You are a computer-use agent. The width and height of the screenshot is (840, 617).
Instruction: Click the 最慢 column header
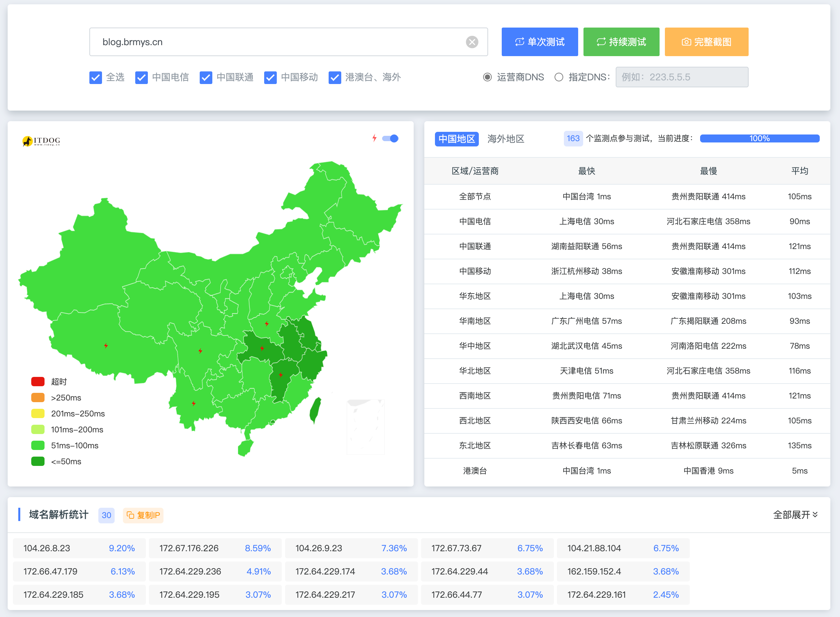708,171
